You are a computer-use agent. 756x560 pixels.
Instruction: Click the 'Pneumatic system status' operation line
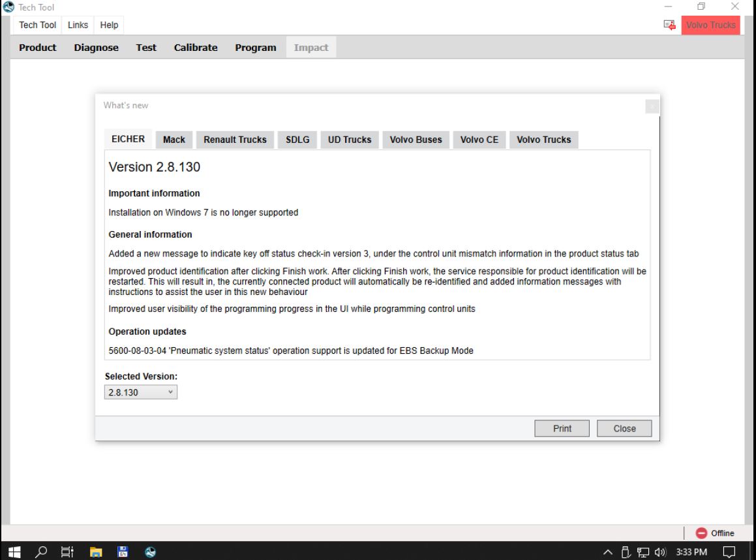tap(291, 350)
